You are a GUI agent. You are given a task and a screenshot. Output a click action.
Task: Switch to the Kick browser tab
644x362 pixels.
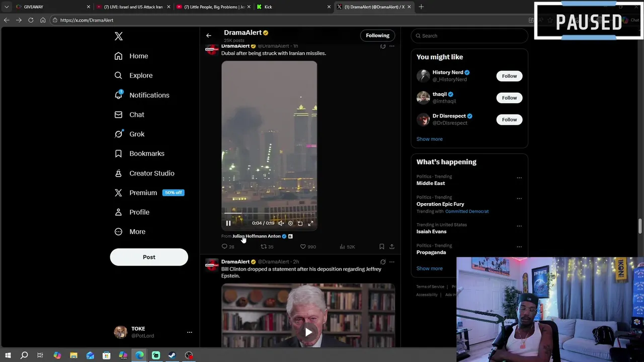(x=293, y=7)
